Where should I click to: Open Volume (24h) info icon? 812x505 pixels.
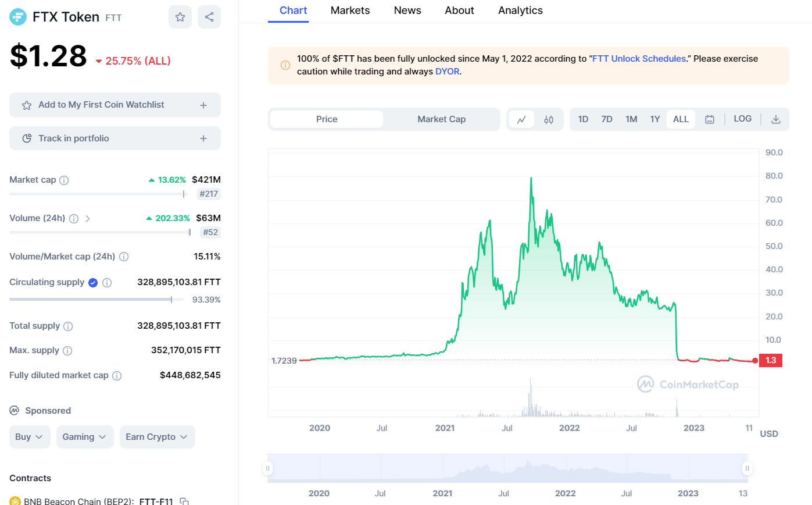[74, 219]
